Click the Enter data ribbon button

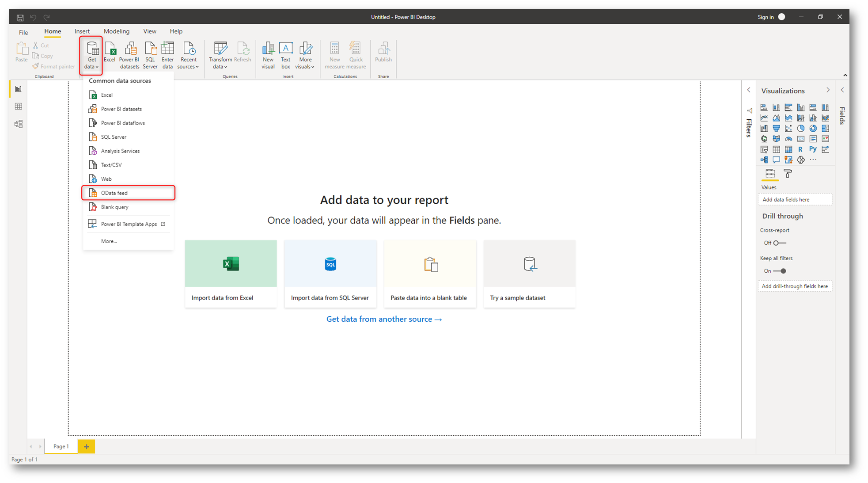[168, 55]
